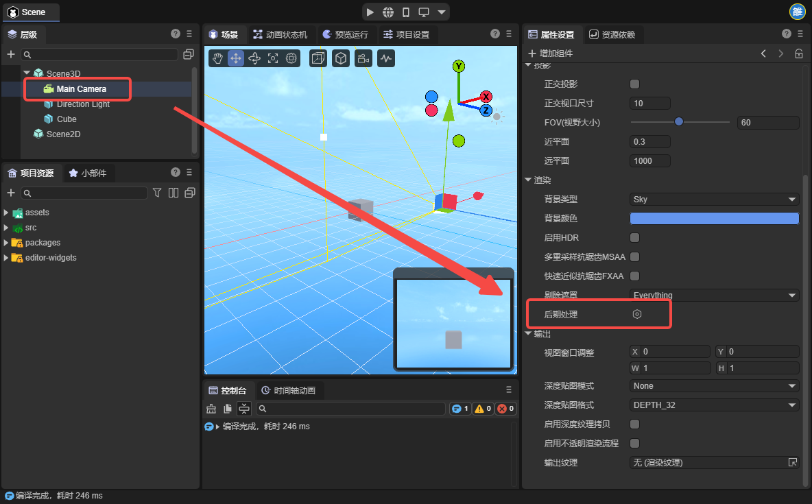This screenshot has height=504, width=812.
Task: Select the rotate tool in scene toolbar
Action: point(254,59)
